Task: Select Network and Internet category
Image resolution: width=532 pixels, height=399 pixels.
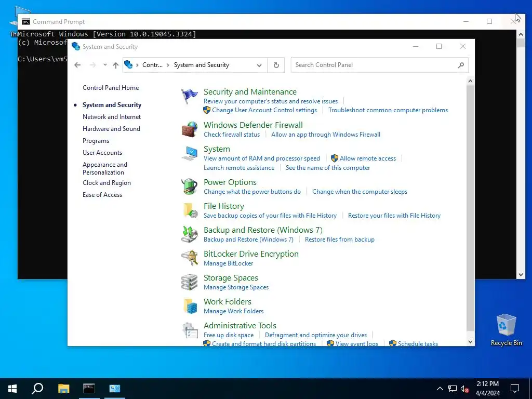Action: 112,117
